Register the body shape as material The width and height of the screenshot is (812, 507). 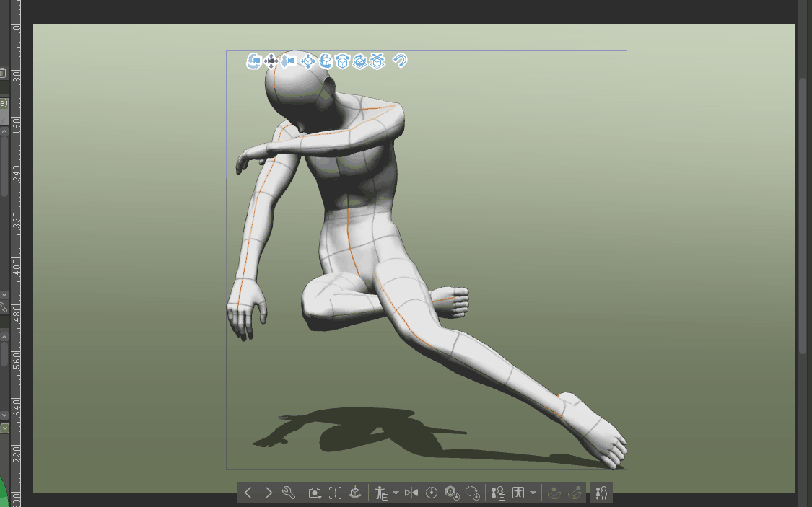(x=498, y=493)
